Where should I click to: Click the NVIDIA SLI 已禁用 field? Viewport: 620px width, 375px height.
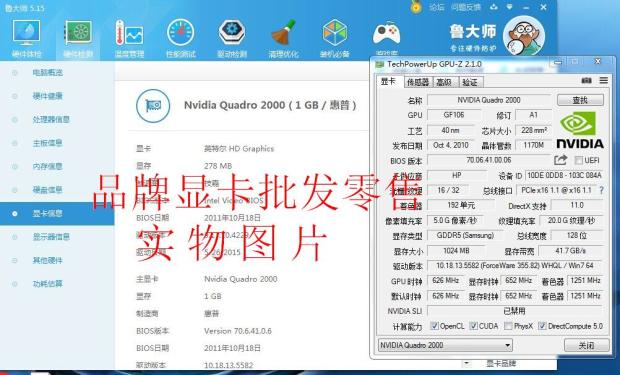515,311
